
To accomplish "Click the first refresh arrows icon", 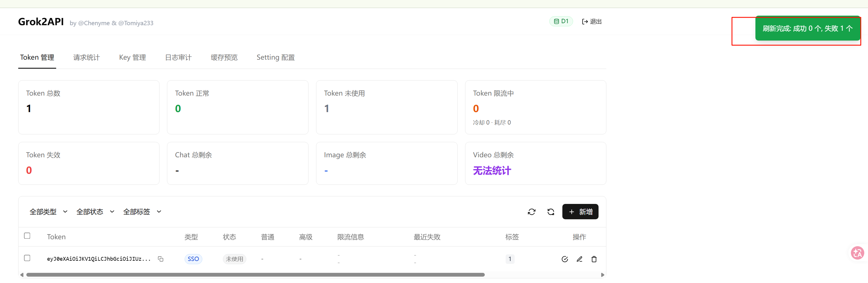I will 531,212.
